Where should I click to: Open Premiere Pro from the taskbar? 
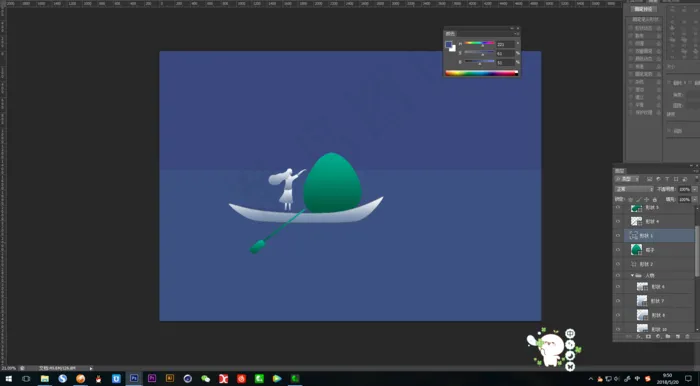(x=152, y=378)
